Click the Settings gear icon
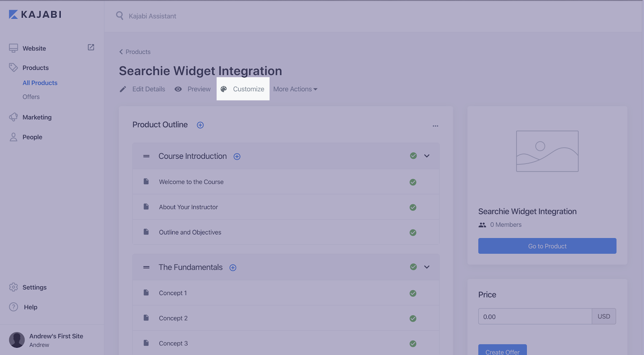 pyautogui.click(x=13, y=287)
